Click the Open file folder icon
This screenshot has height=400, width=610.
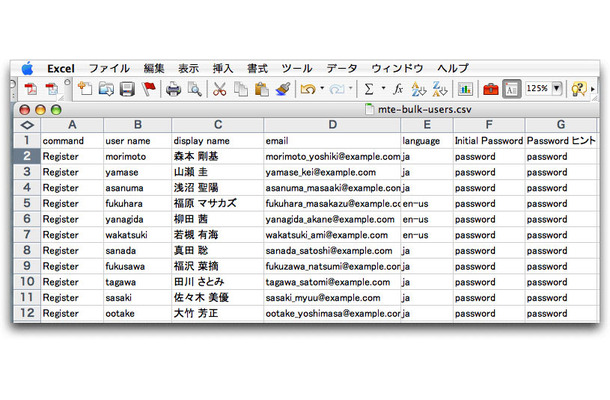106,89
